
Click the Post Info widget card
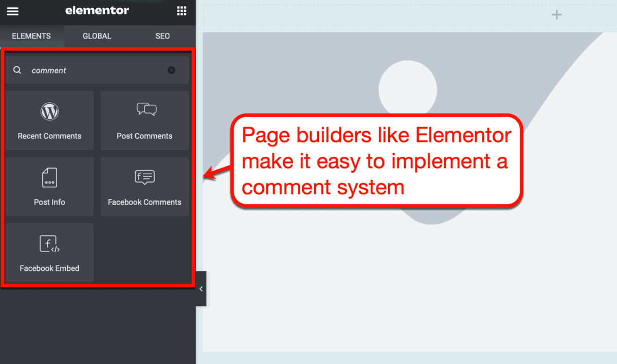pyautogui.click(x=49, y=187)
